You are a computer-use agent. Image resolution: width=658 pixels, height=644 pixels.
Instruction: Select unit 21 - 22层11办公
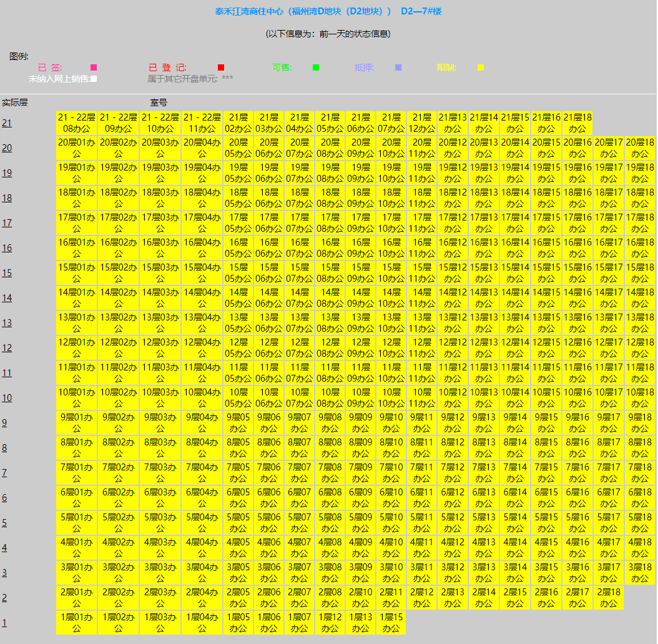[x=202, y=123]
